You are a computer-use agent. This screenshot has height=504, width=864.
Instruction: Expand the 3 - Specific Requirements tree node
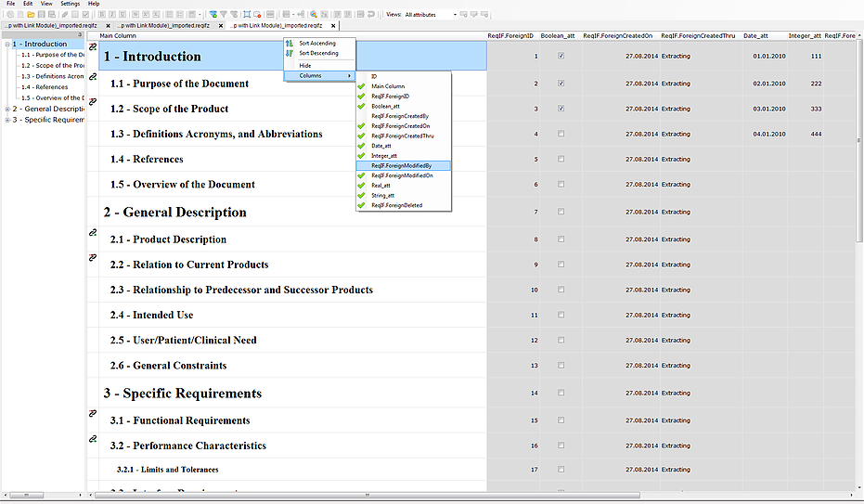click(7, 120)
